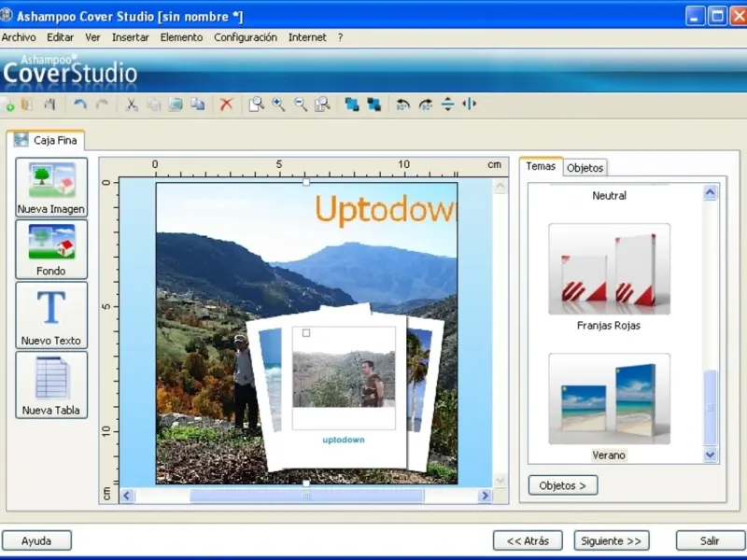Switch to the Objetos tab

click(585, 168)
